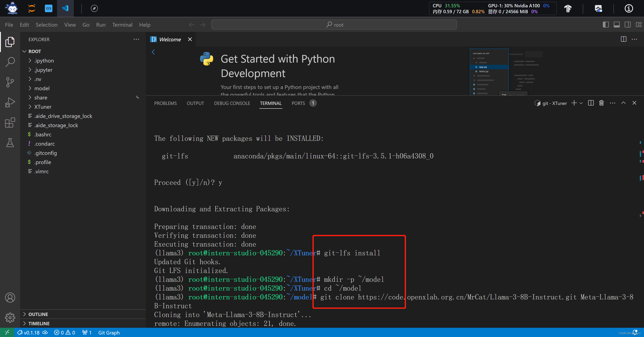Switch to the Jupyter launcher icon
This screenshot has height=337, width=644.
[31, 8]
